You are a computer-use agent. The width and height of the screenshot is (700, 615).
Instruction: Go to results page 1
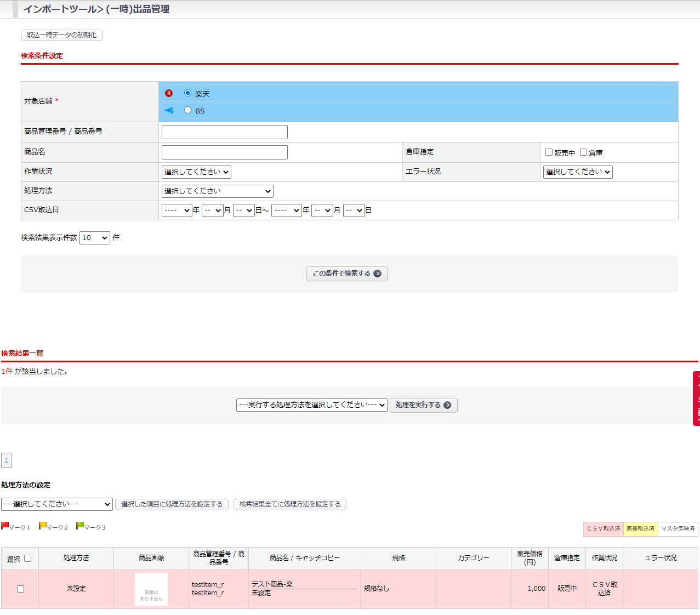point(7,460)
